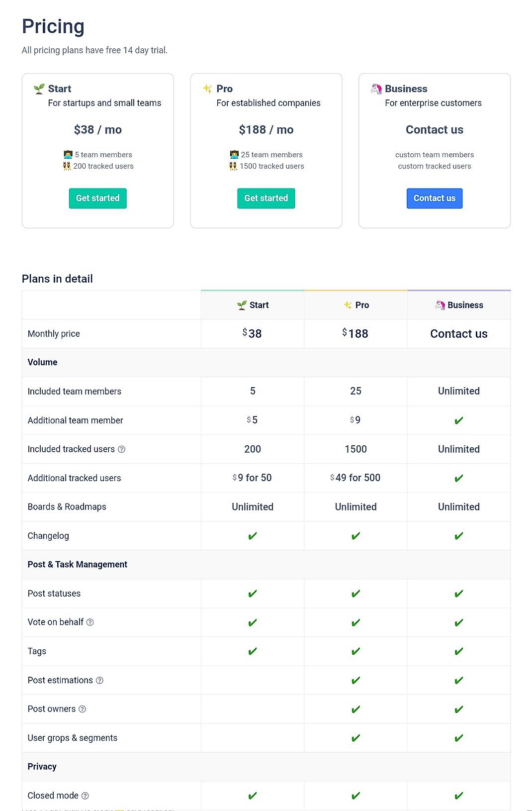Click the team member emoji beside 5 team members
This screenshot has width=532, height=811.
pyautogui.click(x=68, y=155)
